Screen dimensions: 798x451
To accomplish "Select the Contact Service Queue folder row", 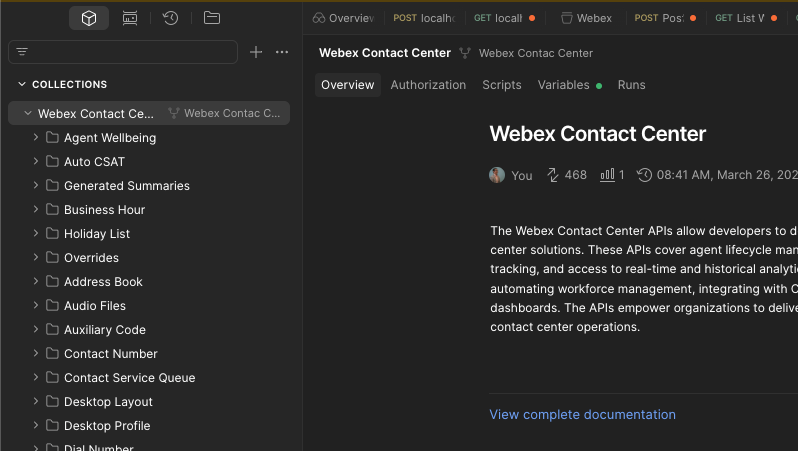I will 149,377.
